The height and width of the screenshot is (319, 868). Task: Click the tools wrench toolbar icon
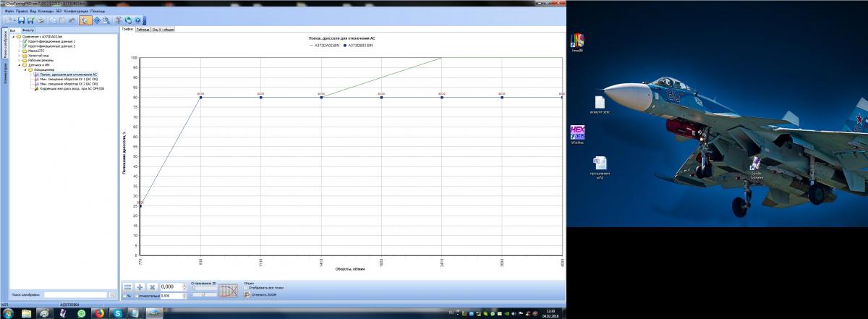point(119,20)
